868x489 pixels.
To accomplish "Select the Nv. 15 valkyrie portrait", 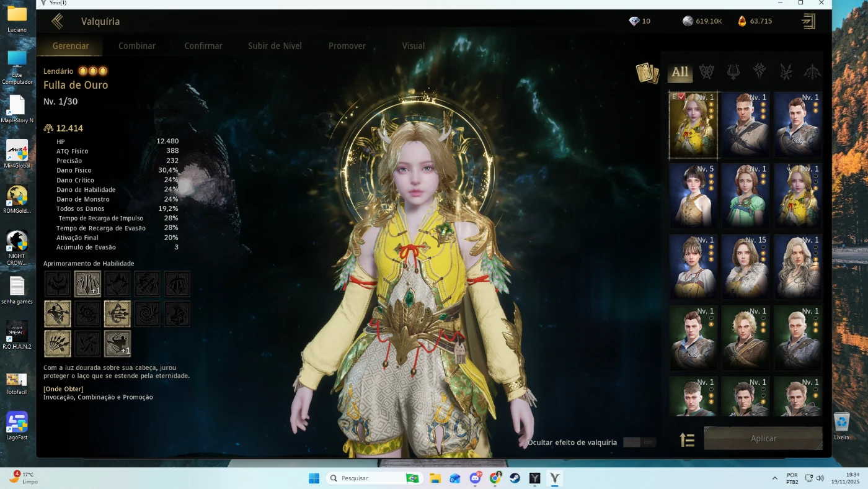I will [746, 267].
